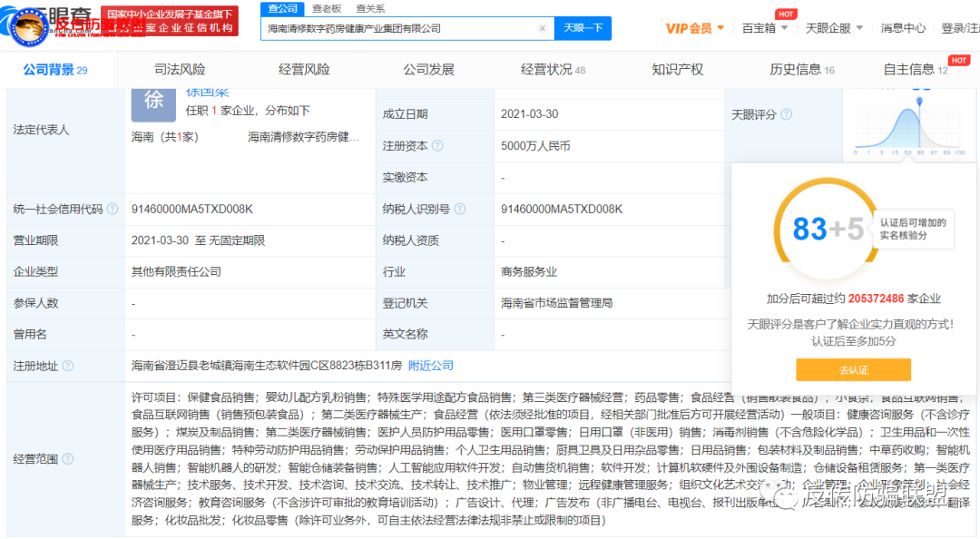Clear the search box with the X icon
This screenshot has height=539, width=980.
click(x=542, y=28)
